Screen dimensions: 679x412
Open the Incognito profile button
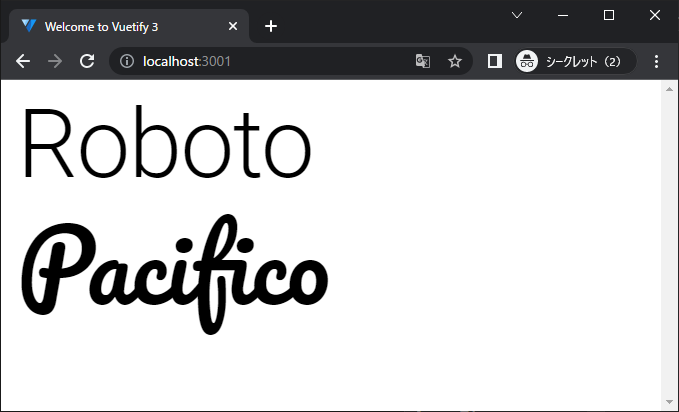click(576, 61)
